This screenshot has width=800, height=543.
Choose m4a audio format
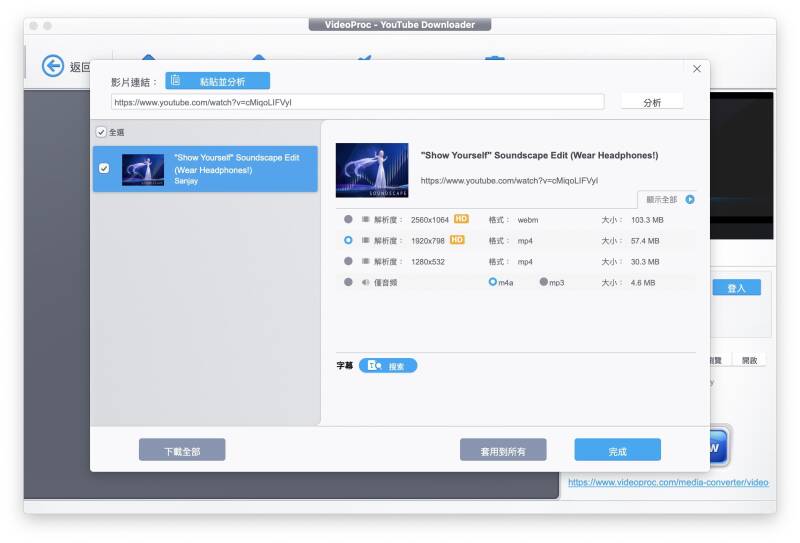[x=492, y=282]
